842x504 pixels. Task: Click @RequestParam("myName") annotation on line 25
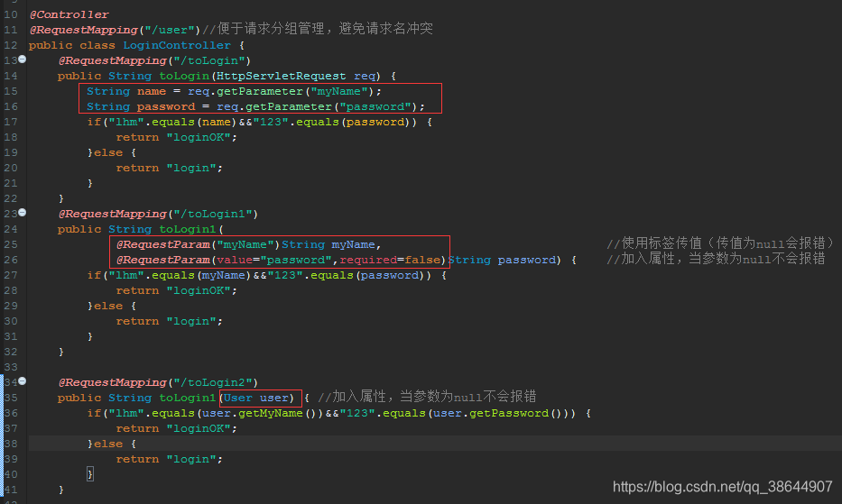coord(199,244)
